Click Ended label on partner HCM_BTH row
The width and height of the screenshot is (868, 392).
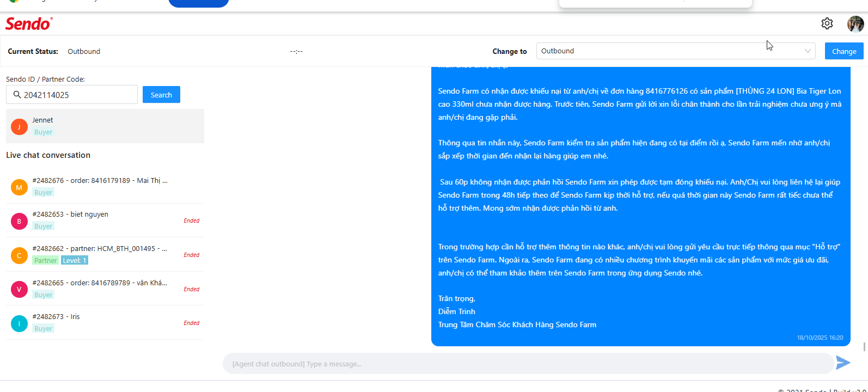191,255
